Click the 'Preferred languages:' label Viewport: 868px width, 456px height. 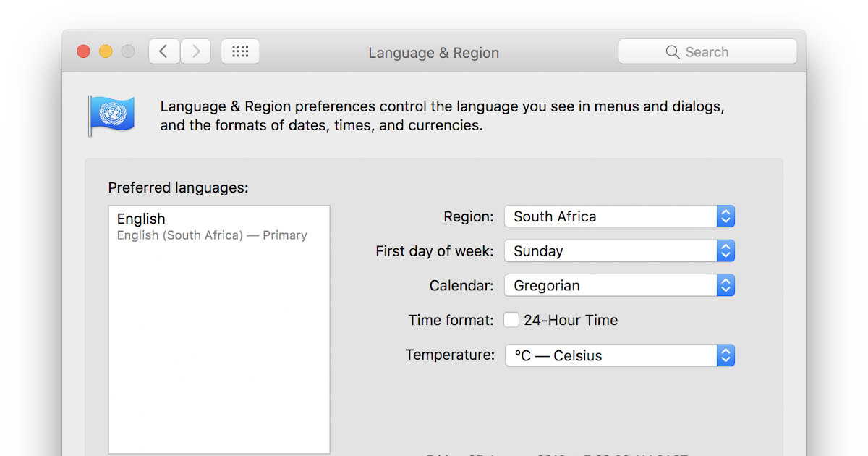tap(178, 188)
